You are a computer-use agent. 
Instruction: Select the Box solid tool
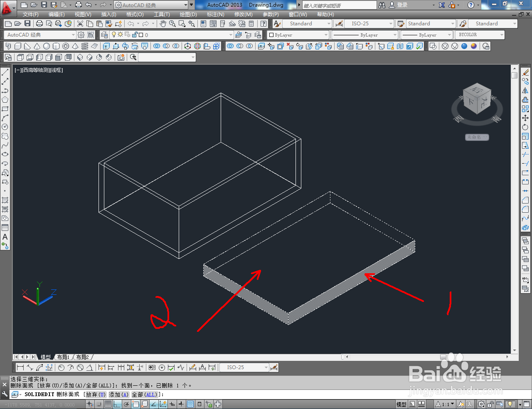coord(18,46)
